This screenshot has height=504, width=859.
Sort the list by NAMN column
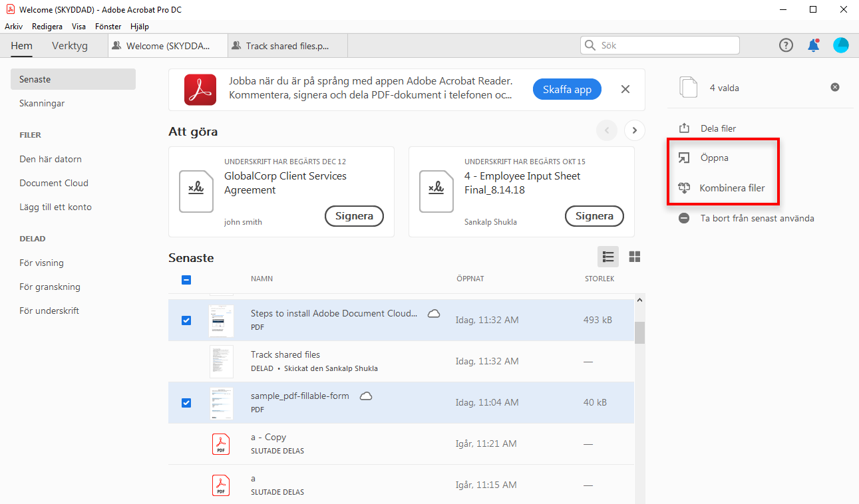(x=261, y=279)
